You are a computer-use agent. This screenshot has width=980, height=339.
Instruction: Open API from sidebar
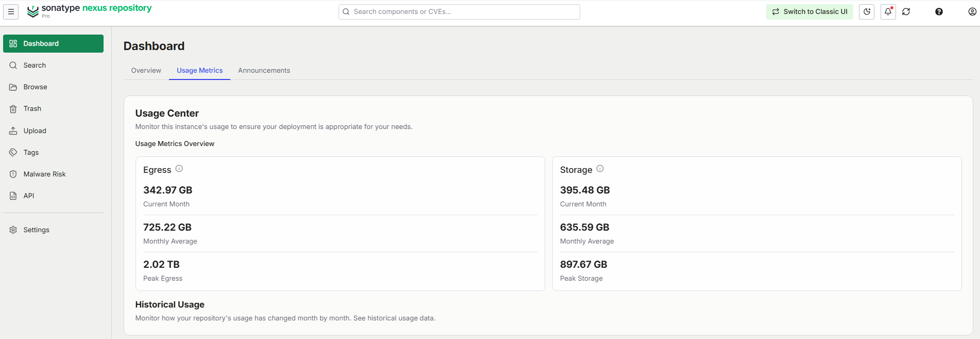(x=53, y=196)
